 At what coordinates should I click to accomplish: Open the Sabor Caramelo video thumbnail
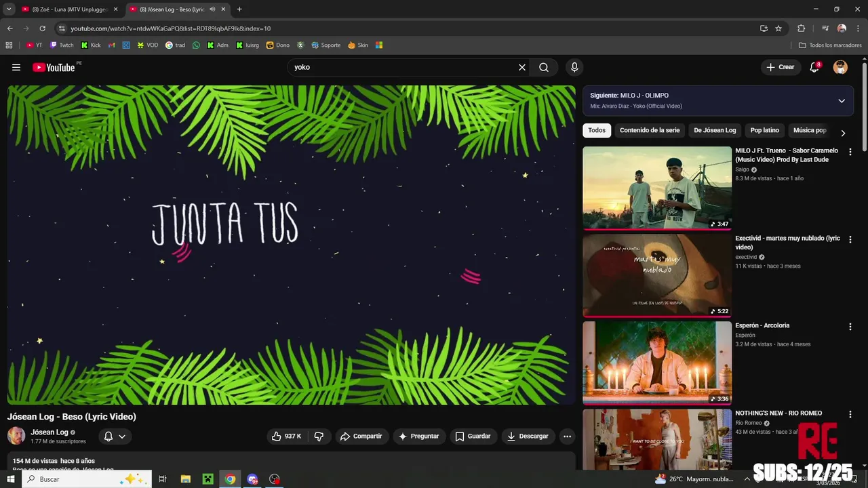coord(657,188)
